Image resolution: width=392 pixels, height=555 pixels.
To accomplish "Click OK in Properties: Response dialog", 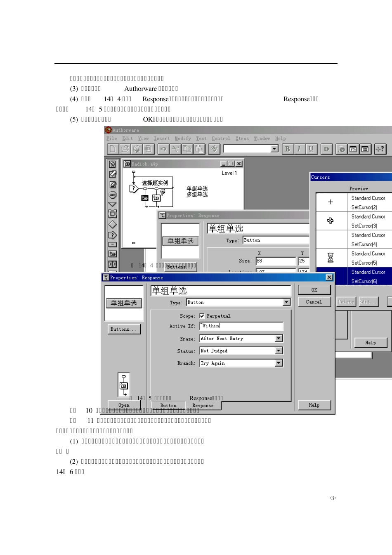I will pyautogui.click(x=314, y=290).
